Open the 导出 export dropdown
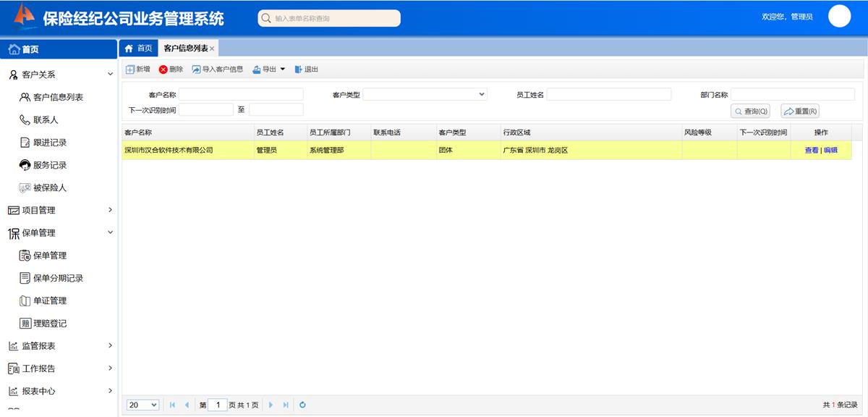 269,69
